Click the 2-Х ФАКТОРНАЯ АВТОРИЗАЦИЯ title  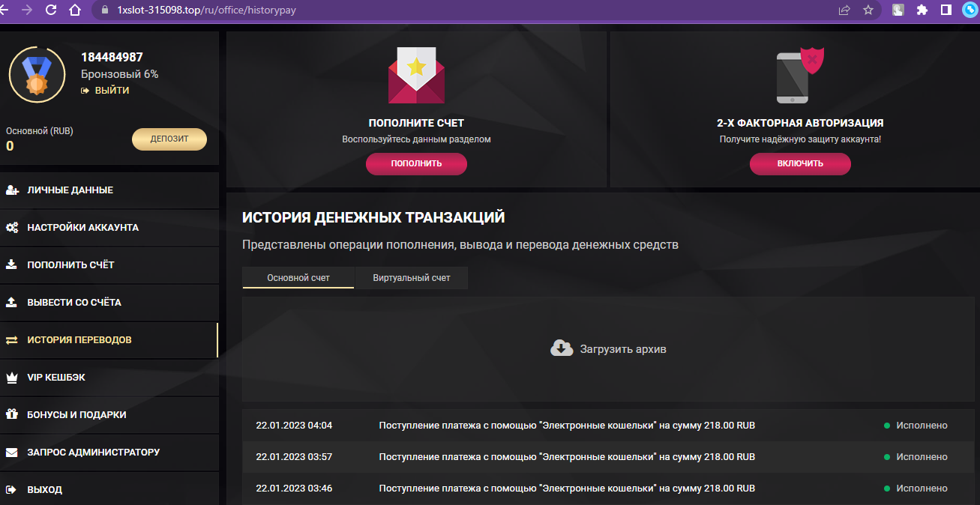point(800,123)
